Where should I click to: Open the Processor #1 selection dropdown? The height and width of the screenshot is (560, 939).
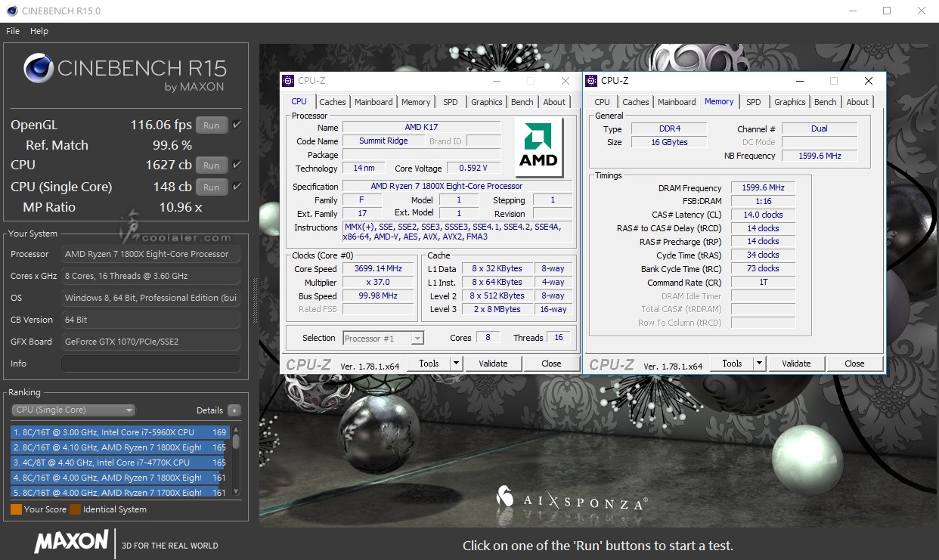383,338
